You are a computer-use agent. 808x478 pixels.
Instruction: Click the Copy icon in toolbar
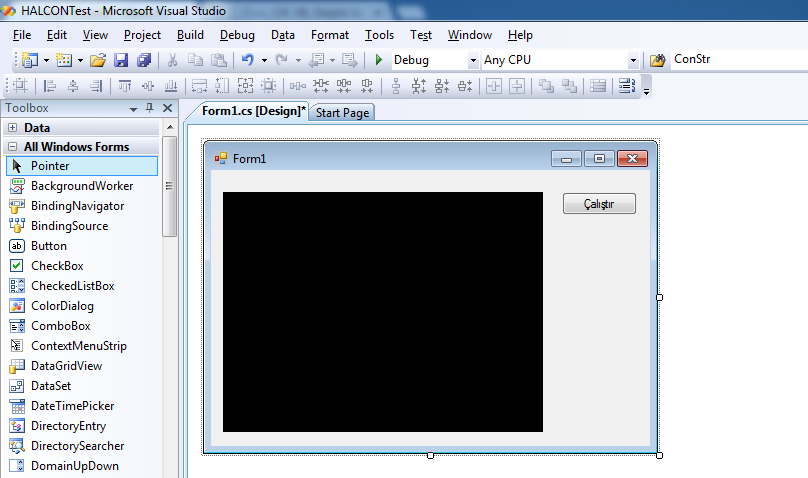click(195, 60)
